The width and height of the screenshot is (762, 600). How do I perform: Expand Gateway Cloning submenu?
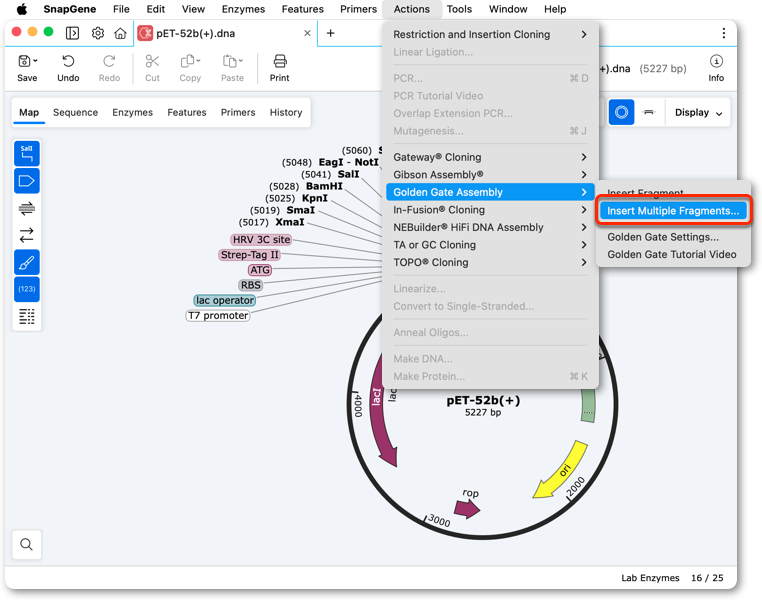coord(490,157)
